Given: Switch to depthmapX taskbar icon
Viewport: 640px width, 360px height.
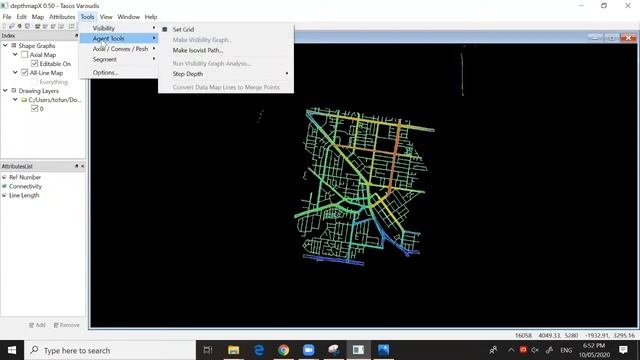Looking at the screenshot, I should [358, 350].
